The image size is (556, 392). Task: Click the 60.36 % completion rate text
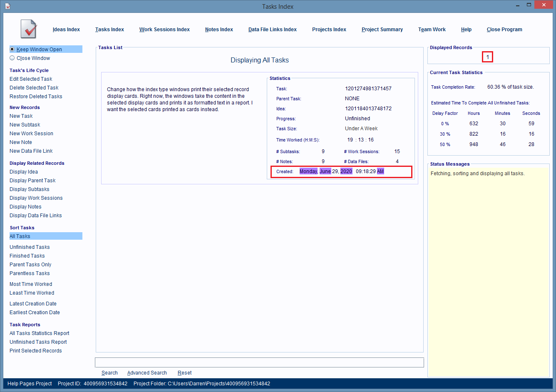coord(511,87)
